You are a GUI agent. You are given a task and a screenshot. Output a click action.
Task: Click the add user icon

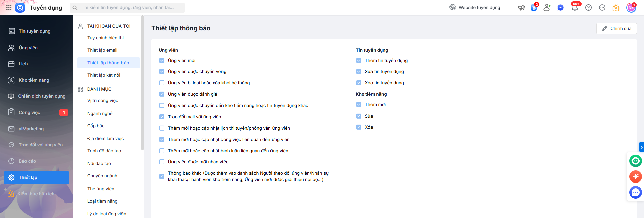click(547, 7)
